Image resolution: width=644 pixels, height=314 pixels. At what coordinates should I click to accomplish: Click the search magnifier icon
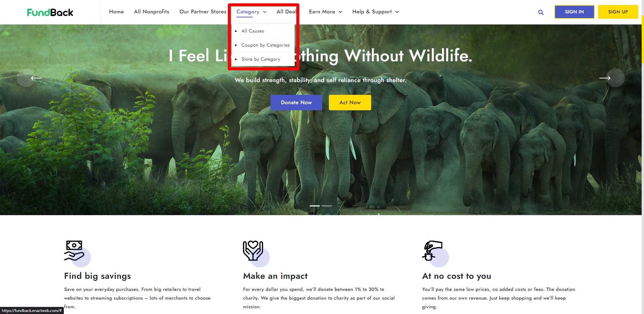541,12
